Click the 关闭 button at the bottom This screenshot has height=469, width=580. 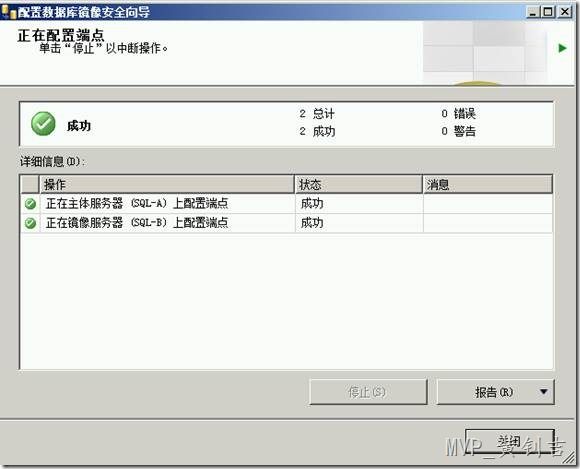pyautogui.click(x=510, y=442)
